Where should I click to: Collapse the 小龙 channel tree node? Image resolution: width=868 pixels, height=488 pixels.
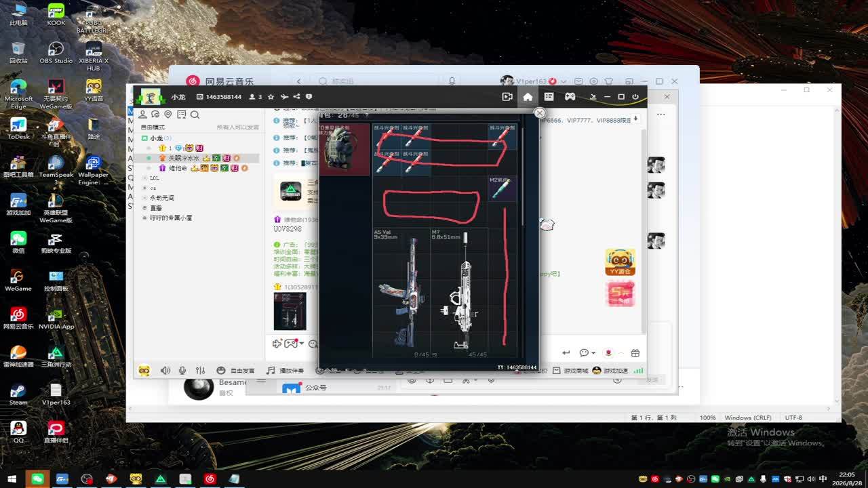pyautogui.click(x=144, y=138)
